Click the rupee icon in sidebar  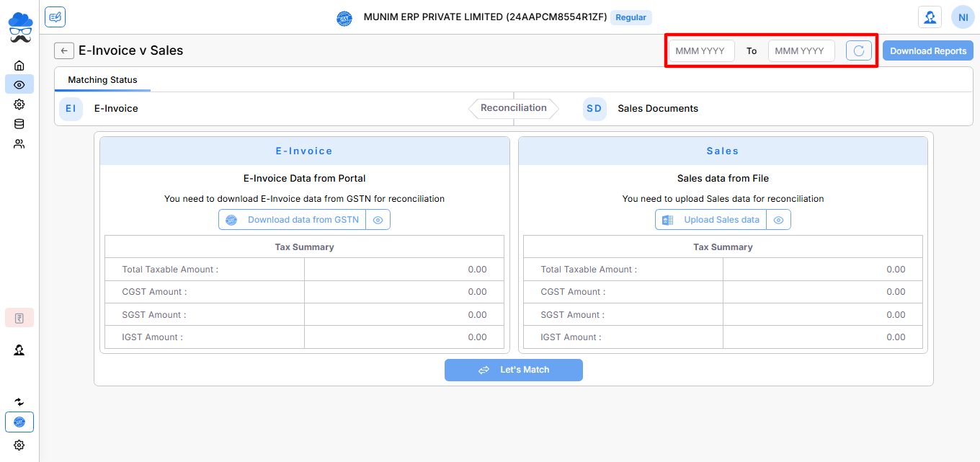(x=19, y=318)
